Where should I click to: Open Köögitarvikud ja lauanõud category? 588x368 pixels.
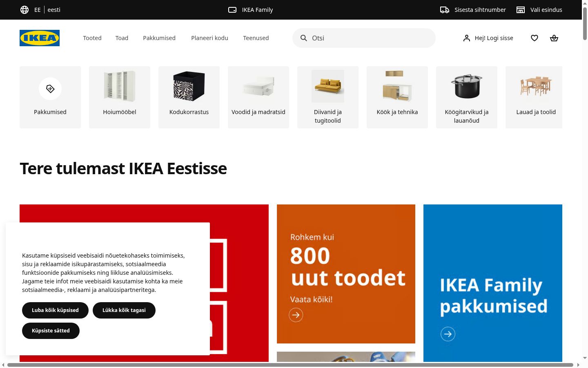pyautogui.click(x=467, y=97)
